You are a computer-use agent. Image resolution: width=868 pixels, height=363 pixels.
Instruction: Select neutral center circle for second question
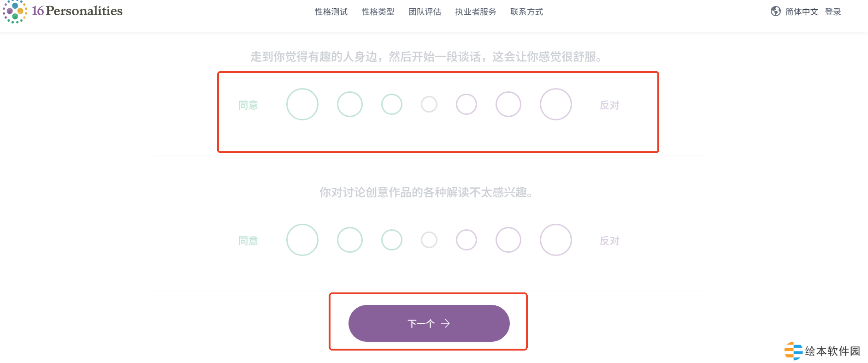click(429, 240)
